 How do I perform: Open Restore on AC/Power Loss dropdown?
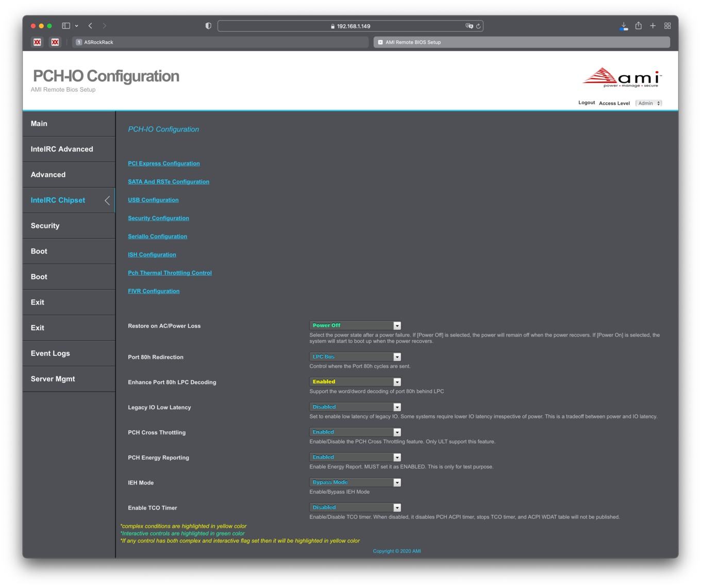point(355,326)
